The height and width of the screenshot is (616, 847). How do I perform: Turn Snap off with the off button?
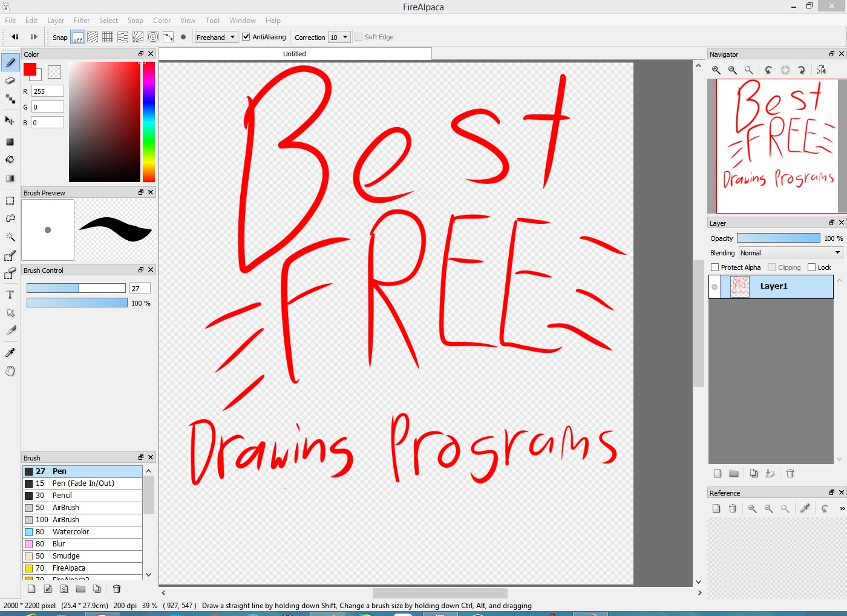(x=77, y=37)
